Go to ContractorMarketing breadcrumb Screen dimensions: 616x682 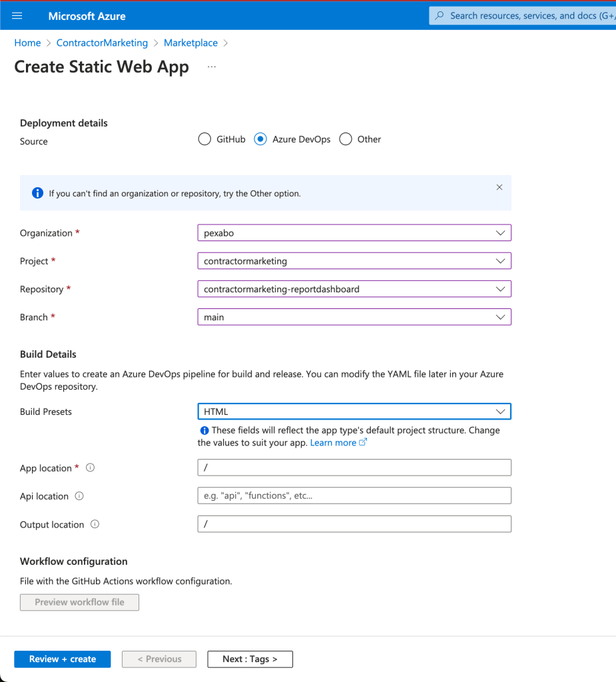103,43
